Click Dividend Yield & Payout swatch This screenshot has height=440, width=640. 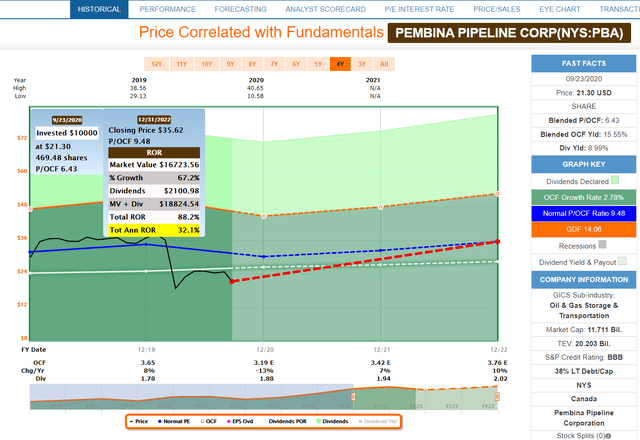tap(622, 261)
